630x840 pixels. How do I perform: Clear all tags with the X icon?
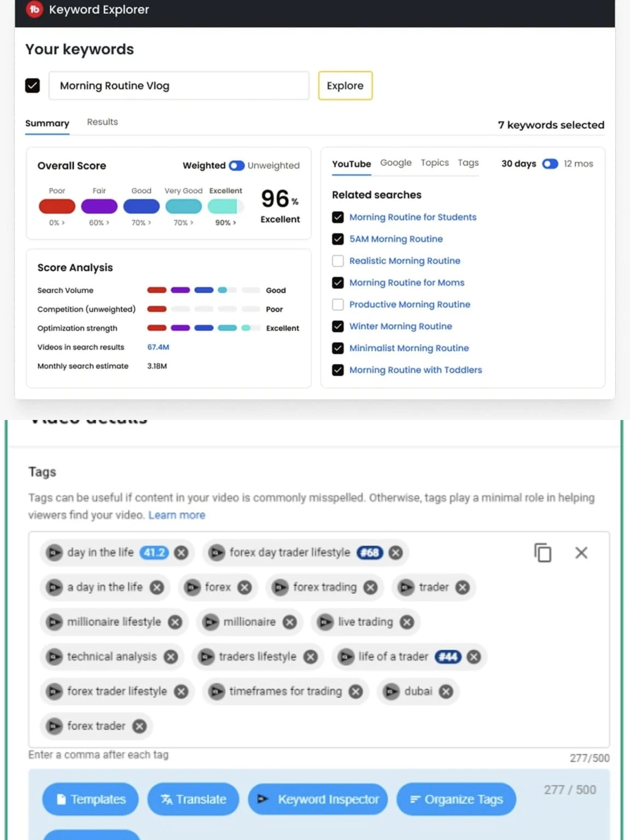click(x=581, y=553)
